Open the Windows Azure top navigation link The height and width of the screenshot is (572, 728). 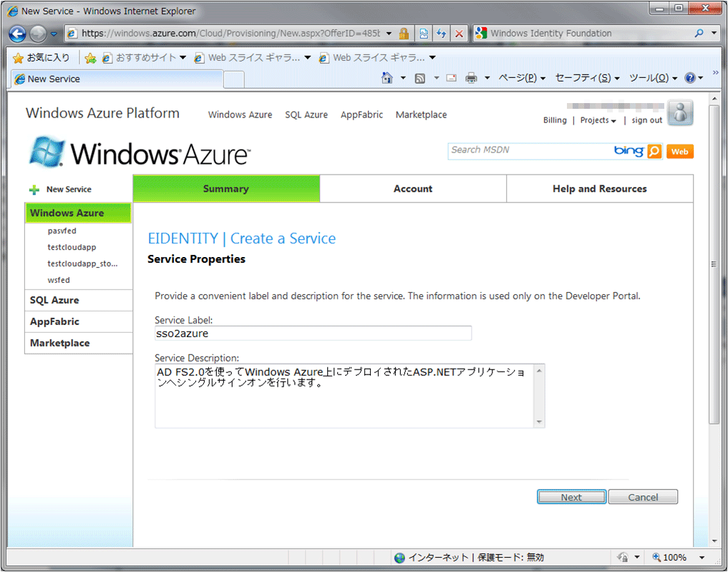240,115
